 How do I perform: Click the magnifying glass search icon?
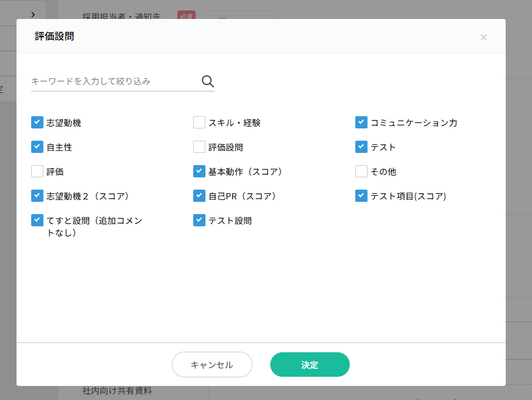point(207,81)
